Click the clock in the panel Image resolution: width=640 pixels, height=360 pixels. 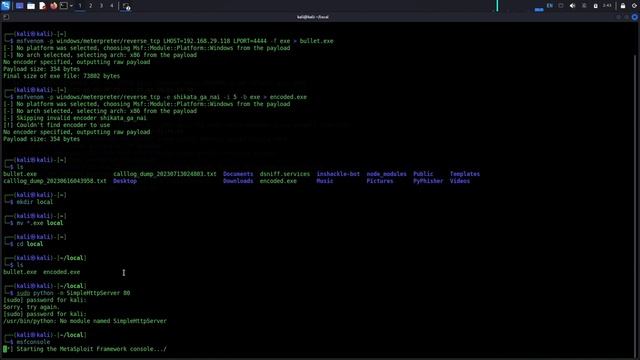click(607, 6)
